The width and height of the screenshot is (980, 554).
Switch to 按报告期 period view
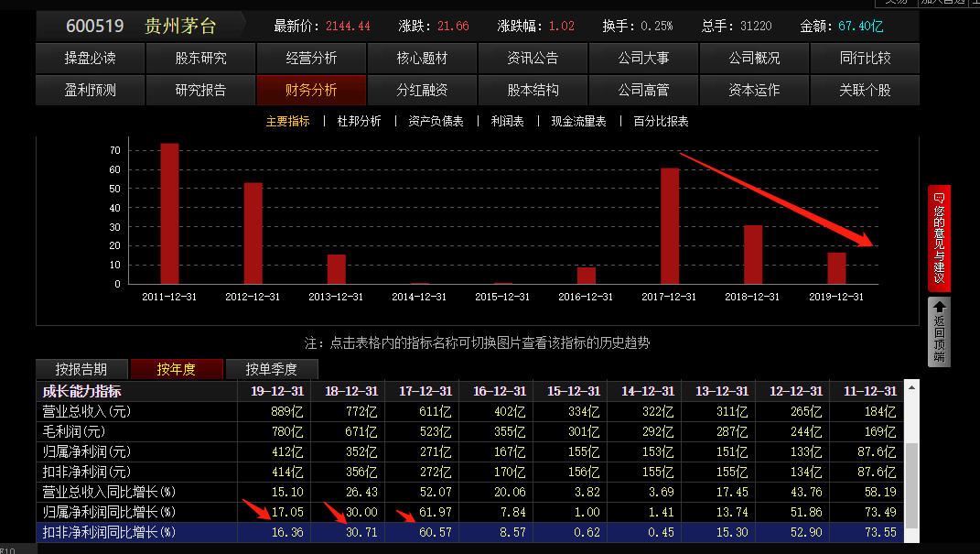tap(81, 368)
